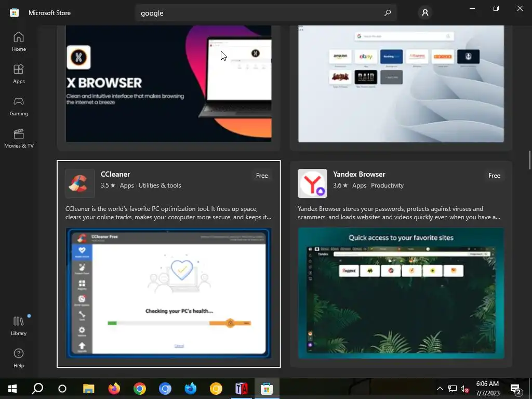This screenshot has width=532, height=399.
Task: Click the CCleaner app icon
Action: [79, 183]
